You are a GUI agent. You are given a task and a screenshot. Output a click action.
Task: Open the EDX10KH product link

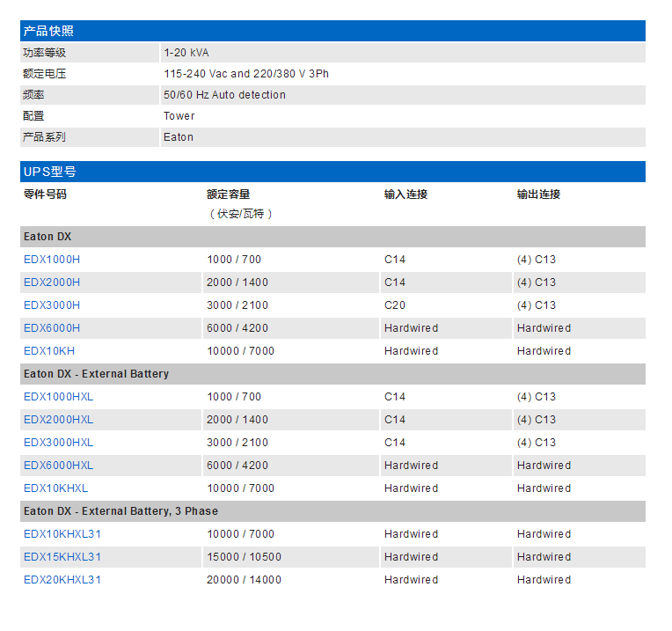pos(49,351)
